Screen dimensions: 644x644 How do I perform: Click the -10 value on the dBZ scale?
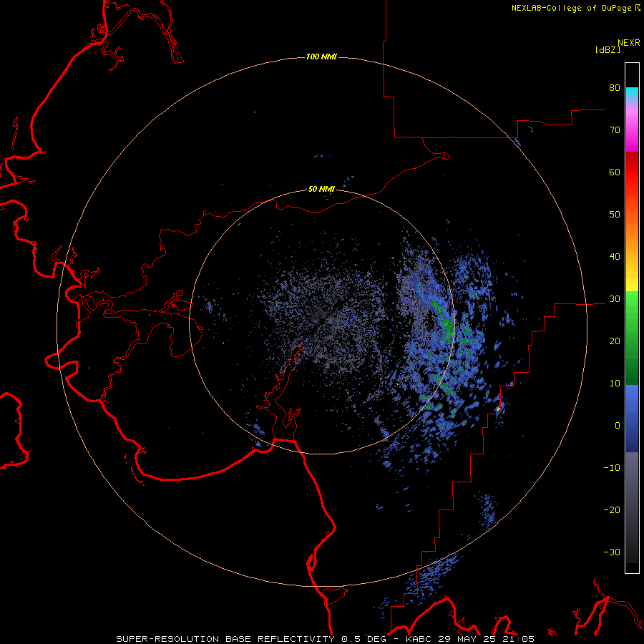(x=612, y=468)
